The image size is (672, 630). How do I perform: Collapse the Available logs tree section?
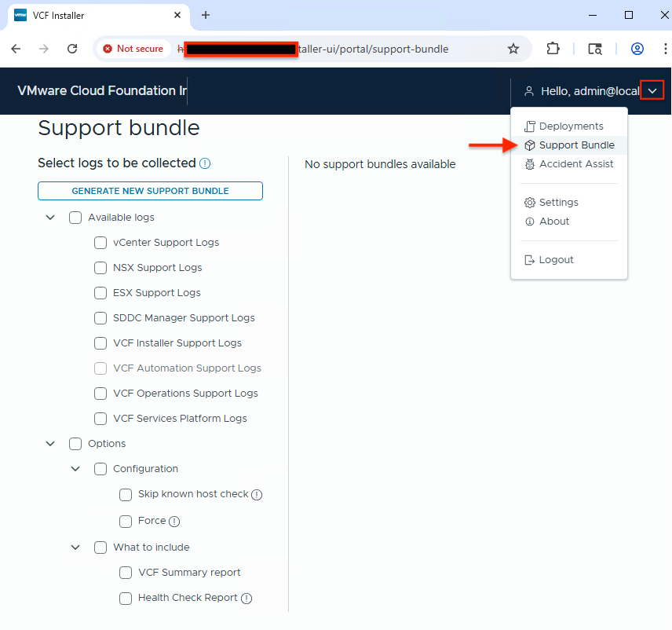(x=50, y=218)
